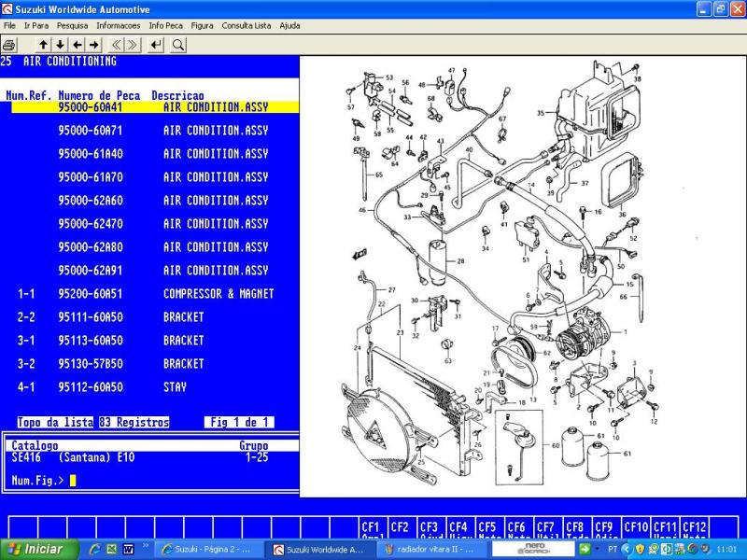
Task: Select part number 95000-62A80
Action: click(90, 247)
